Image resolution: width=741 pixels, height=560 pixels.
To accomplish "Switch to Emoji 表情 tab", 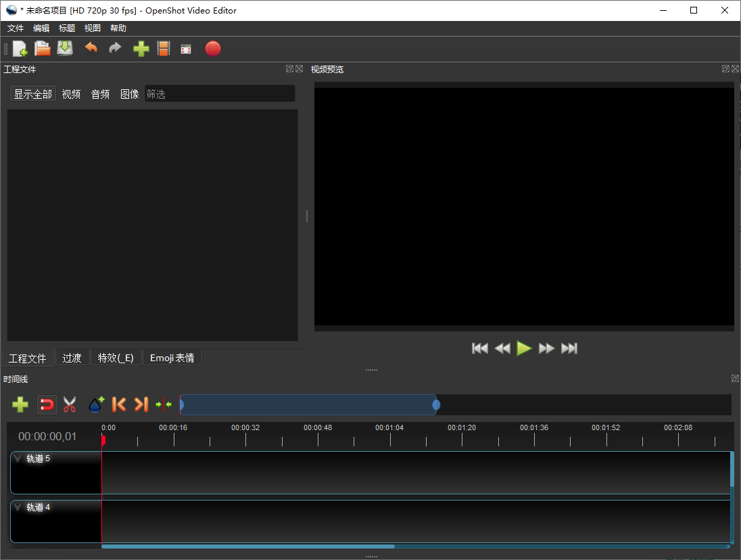I will tap(172, 358).
